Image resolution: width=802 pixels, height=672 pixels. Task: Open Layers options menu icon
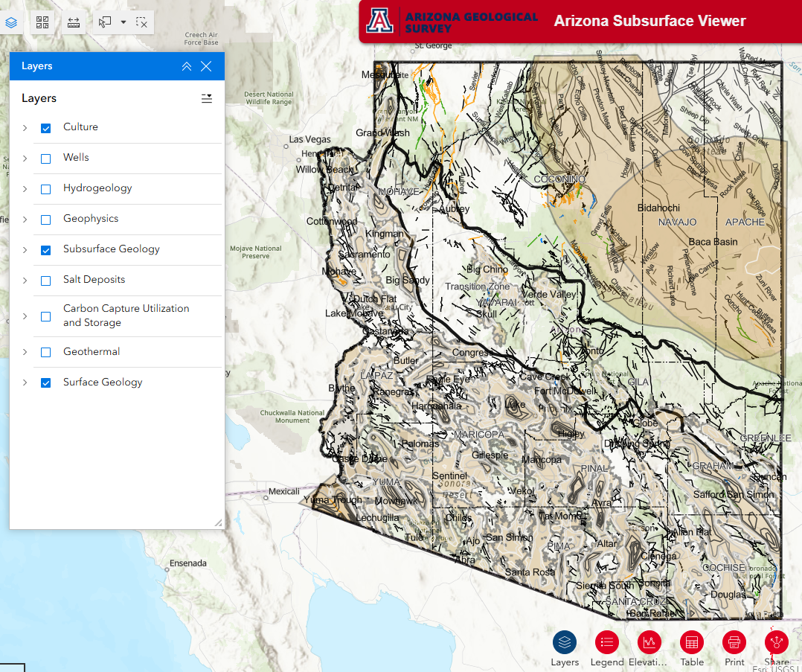click(207, 98)
